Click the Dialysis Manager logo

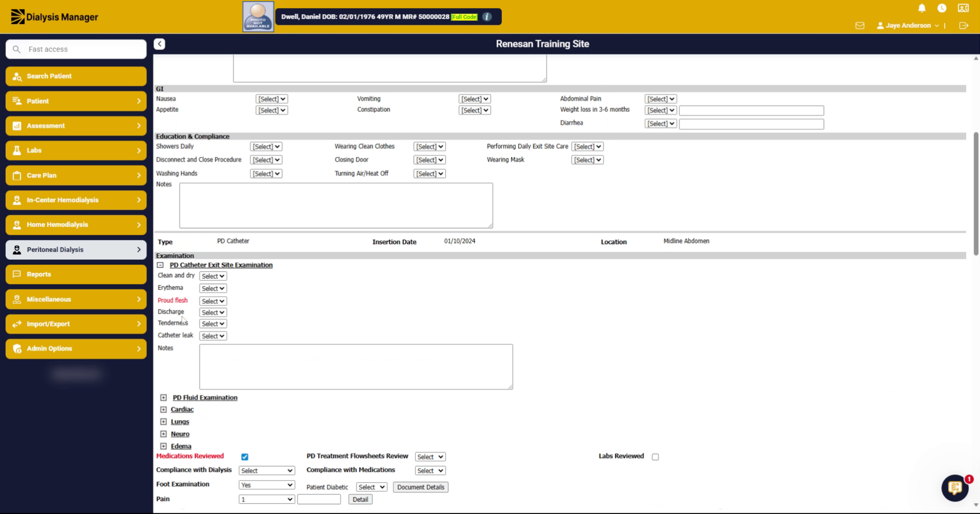pos(54,17)
